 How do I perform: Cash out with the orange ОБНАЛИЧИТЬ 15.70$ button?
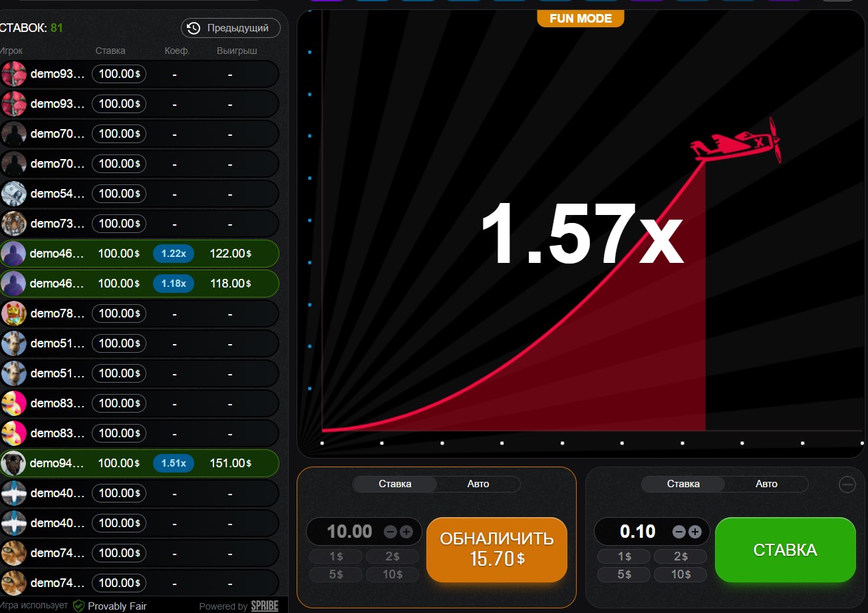(497, 550)
